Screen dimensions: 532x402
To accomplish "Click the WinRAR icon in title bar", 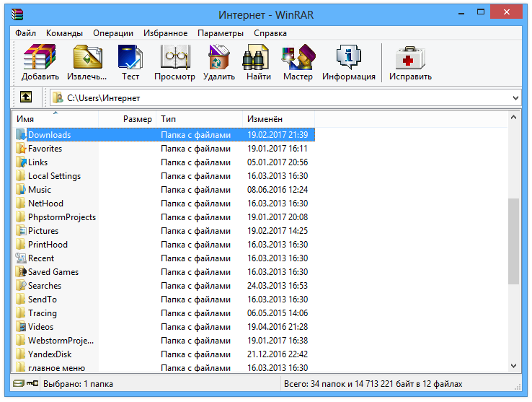I will pyautogui.click(x=17, y=14).
